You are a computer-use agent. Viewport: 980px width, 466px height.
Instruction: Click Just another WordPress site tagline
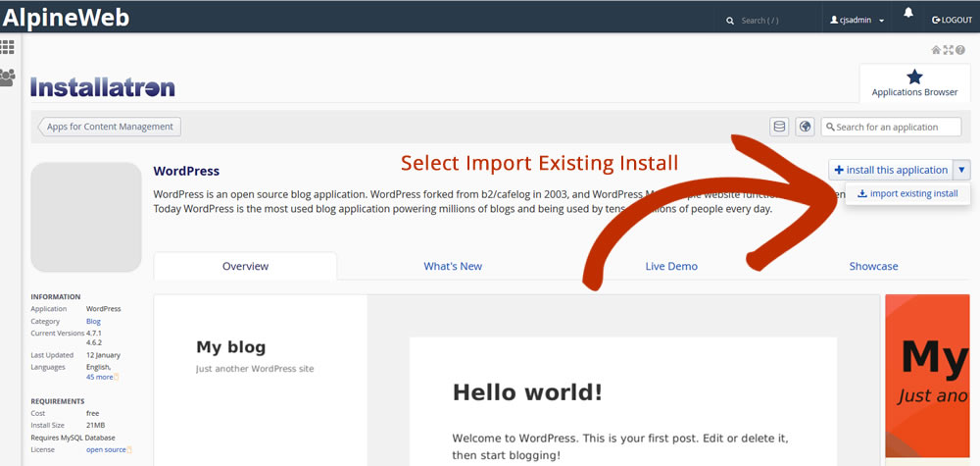coord(255,369)
